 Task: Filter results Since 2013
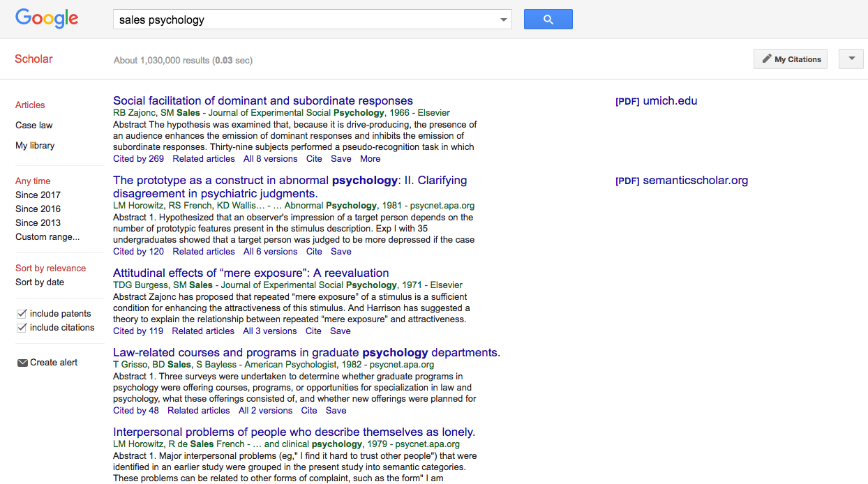[38, 223]
